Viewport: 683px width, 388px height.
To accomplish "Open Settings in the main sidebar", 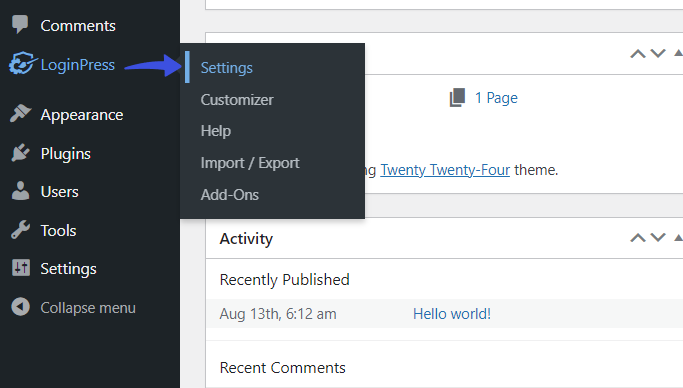I will click(x=68, y=269).
